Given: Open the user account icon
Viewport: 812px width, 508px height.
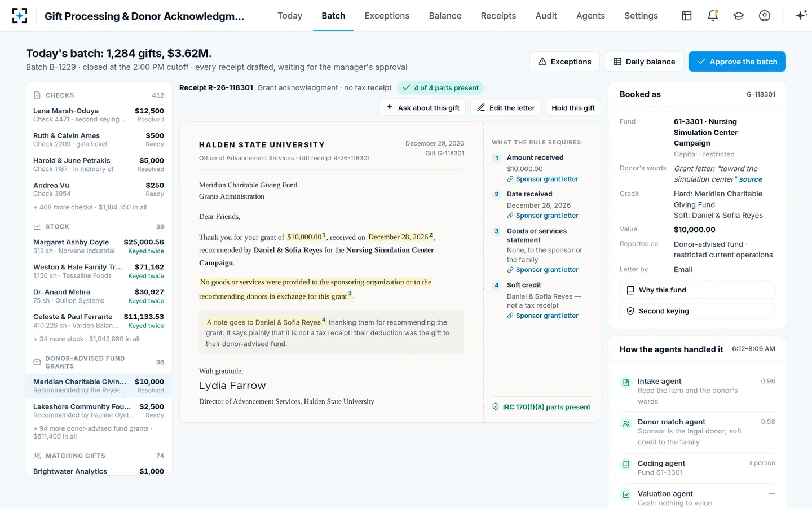Looking at the screenshot, I should 765,16.
